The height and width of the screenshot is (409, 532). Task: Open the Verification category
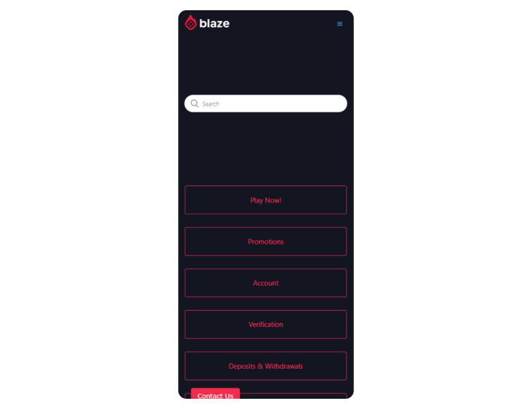(266, 324)
